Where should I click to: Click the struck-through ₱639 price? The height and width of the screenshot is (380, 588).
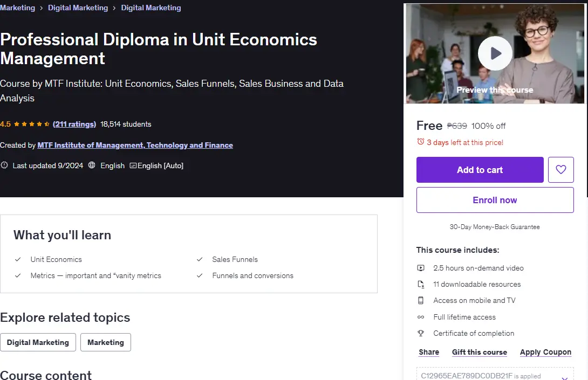click(457, 126)
